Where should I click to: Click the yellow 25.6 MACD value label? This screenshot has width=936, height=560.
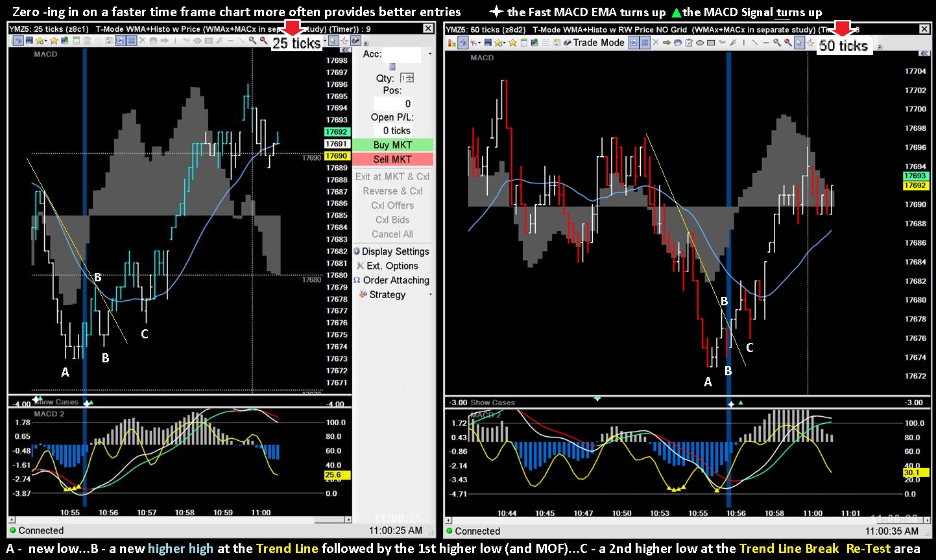pos(337,475)
